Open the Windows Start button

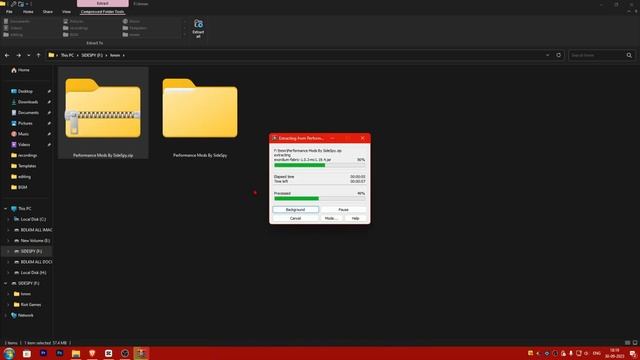pos(9,353)
